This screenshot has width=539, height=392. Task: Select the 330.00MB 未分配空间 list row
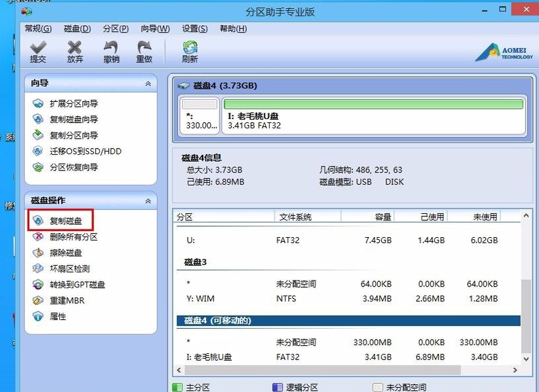[x=349, y=342]
